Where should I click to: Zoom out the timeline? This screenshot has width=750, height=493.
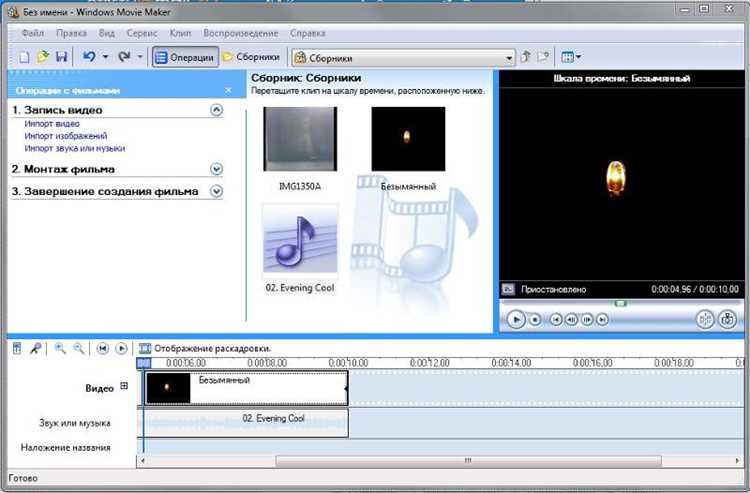pos(78,348)
